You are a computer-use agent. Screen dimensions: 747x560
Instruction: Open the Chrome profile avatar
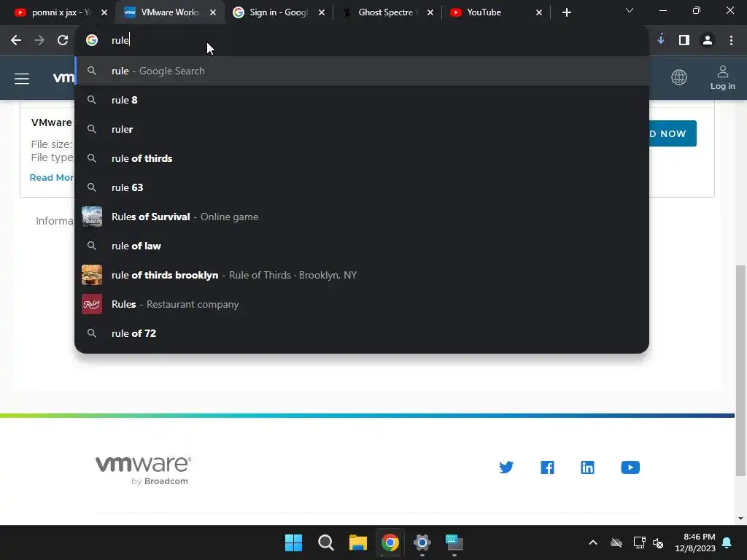[x=708, y=41]
